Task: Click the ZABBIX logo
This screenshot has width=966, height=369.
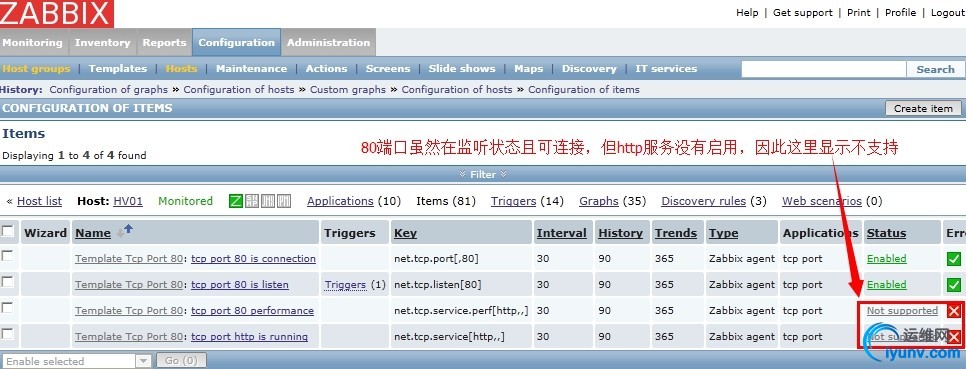Action: click(x=57, y=14)
